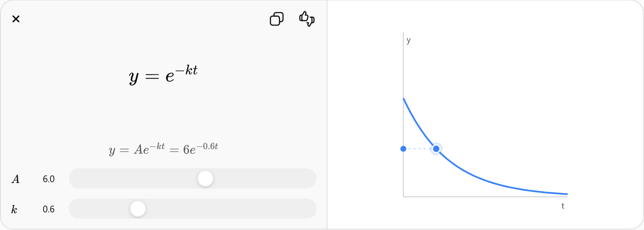Screen dimensions: 644x230
Task: Click A slider track right of handle
Action: coord(265,179)
